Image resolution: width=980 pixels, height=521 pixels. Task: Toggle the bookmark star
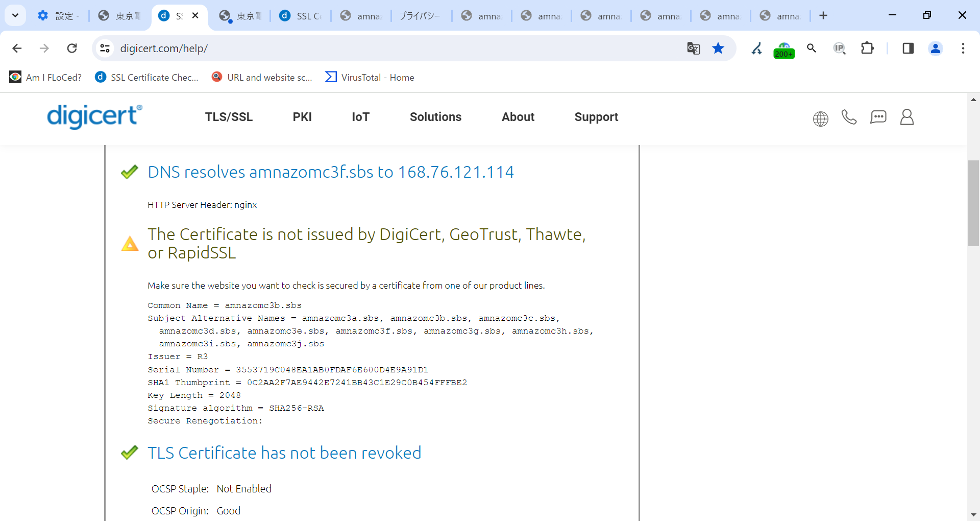point(718,48)
